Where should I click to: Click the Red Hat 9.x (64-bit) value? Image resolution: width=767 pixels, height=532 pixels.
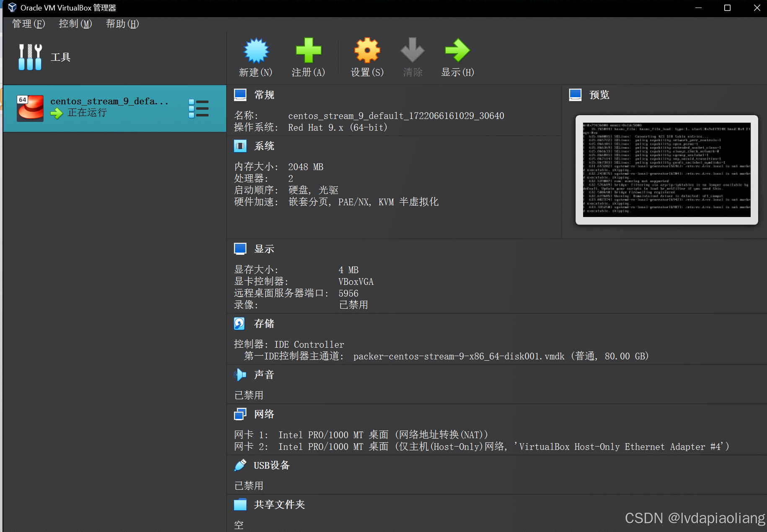point(338,127)
